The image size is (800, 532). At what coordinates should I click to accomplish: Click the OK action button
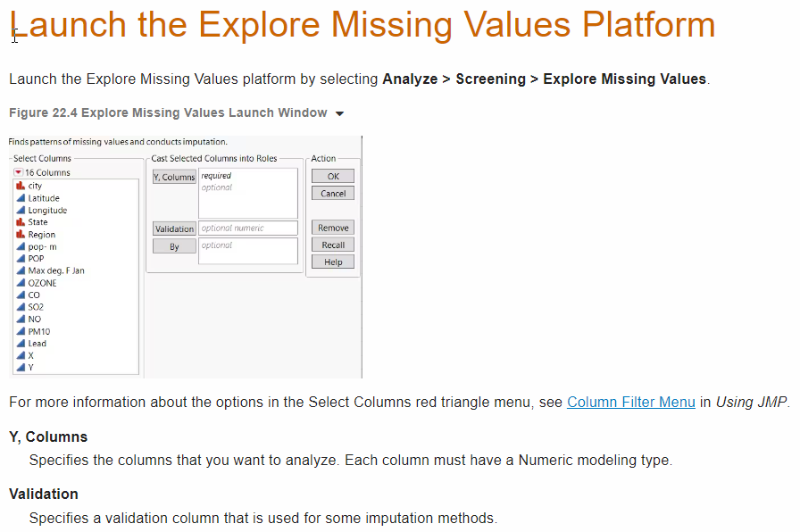[x=333, y=176]
